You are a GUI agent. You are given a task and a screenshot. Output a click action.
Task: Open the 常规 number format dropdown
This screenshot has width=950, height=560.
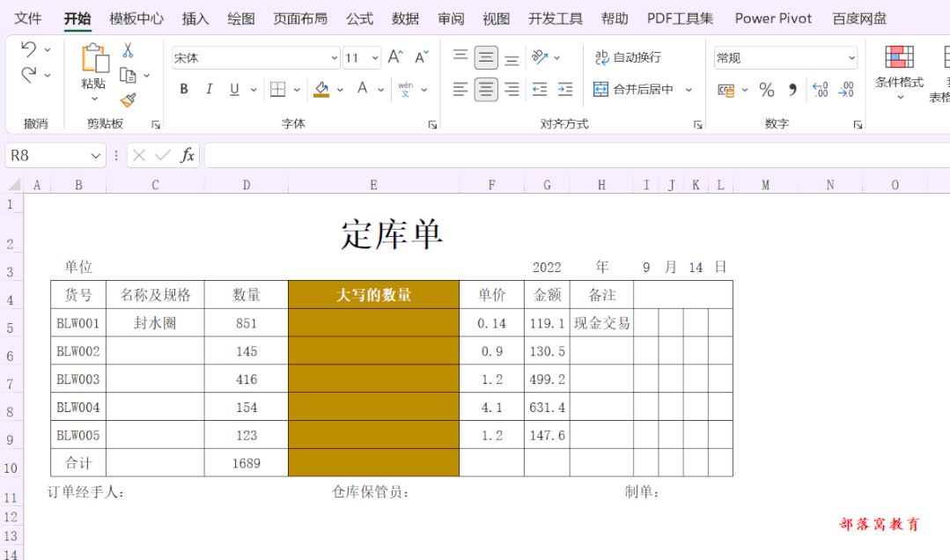pos(851,58)
